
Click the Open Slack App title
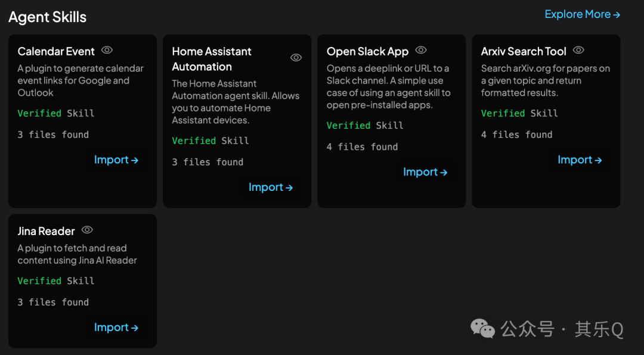click(367, 51)
